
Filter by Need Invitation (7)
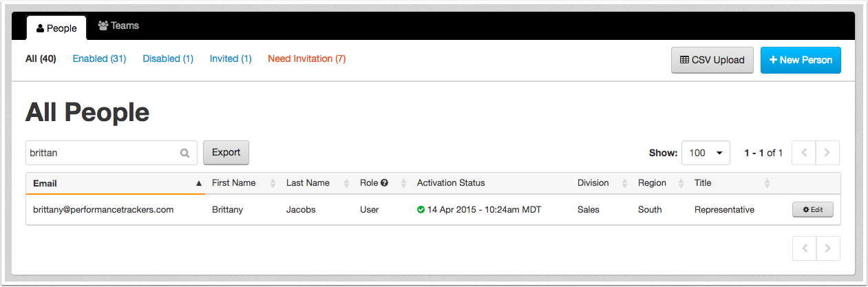pos(306,59)
